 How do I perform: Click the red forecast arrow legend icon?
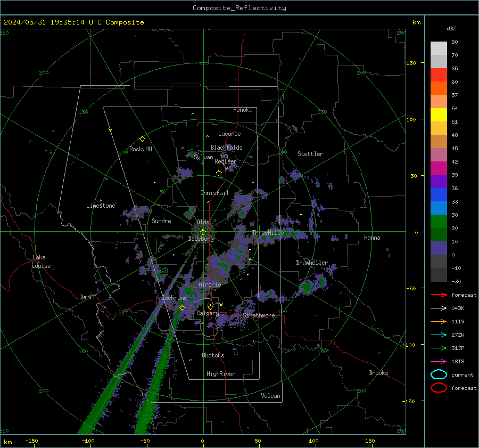coord(439,295)
